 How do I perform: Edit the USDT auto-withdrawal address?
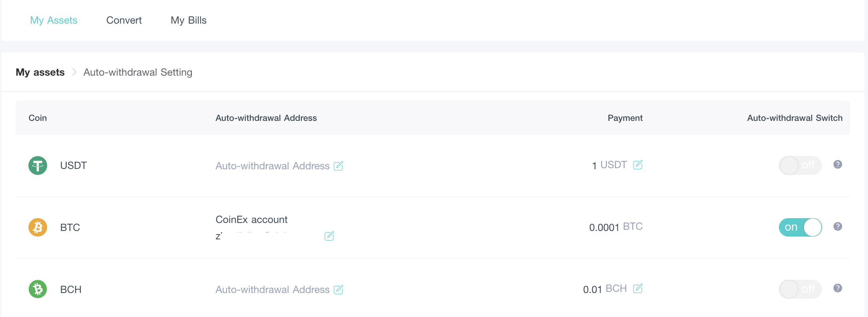338,166
